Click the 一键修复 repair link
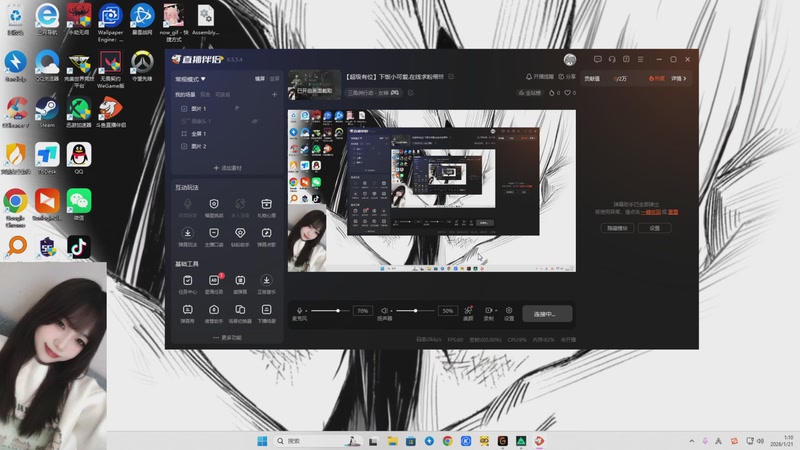The image size is (800, 450). 651,212
